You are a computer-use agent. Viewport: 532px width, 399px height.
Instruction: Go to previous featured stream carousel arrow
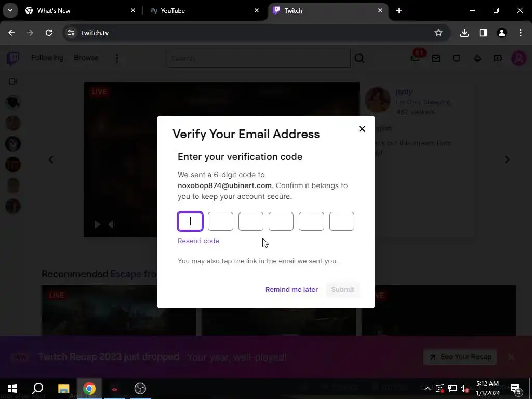click(51, 159)
